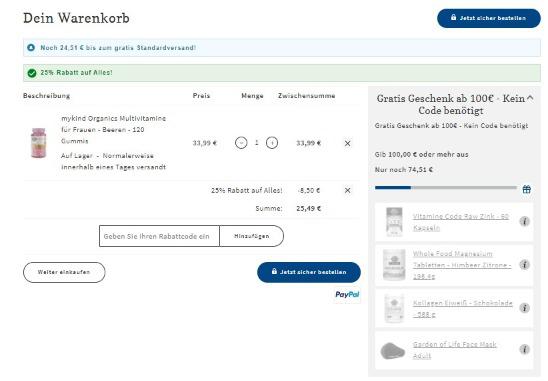Decrease product quantity with minus button
The image size is (548, 381).
coord(241,143)
